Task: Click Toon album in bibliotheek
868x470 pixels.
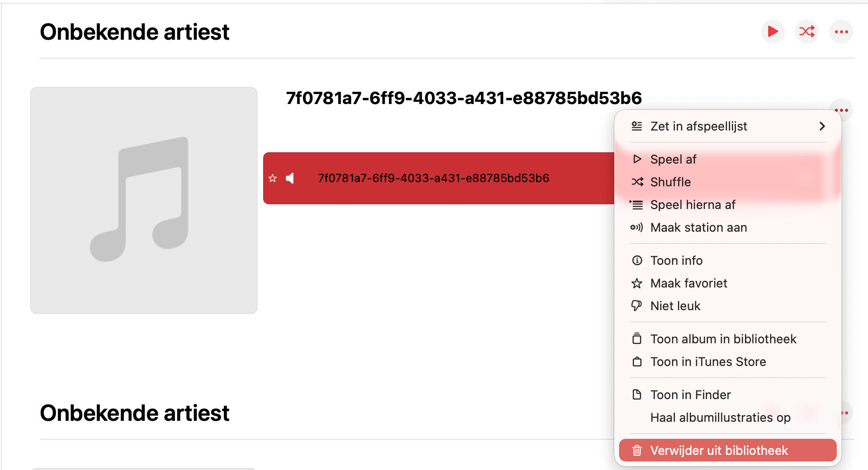Action: (723, 339)
